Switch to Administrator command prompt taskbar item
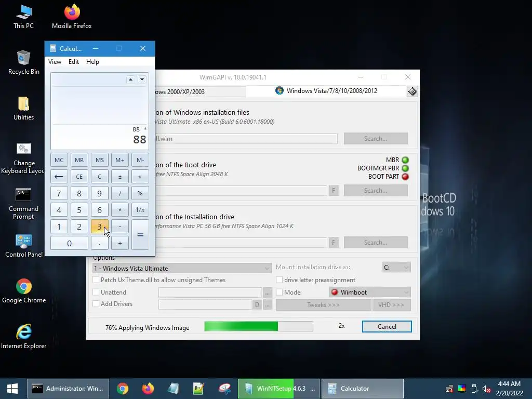The width and height of the screenshot is (532, 399). click(68, 389)
